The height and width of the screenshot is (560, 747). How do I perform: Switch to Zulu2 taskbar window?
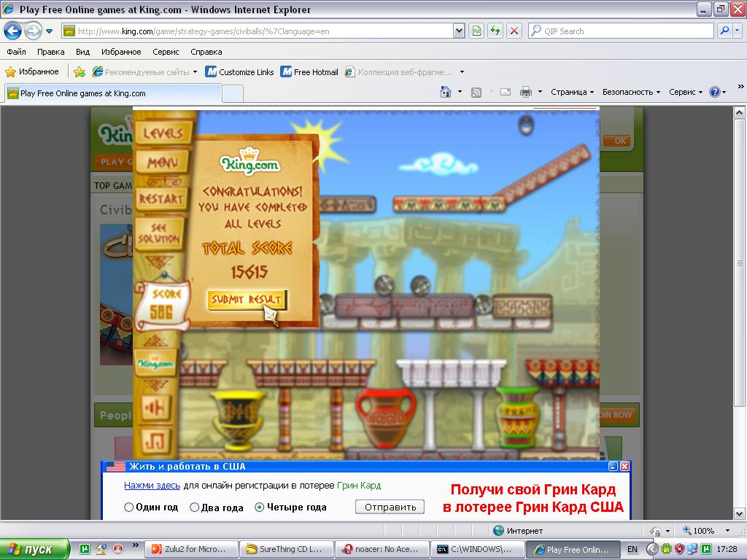[190, 550]
